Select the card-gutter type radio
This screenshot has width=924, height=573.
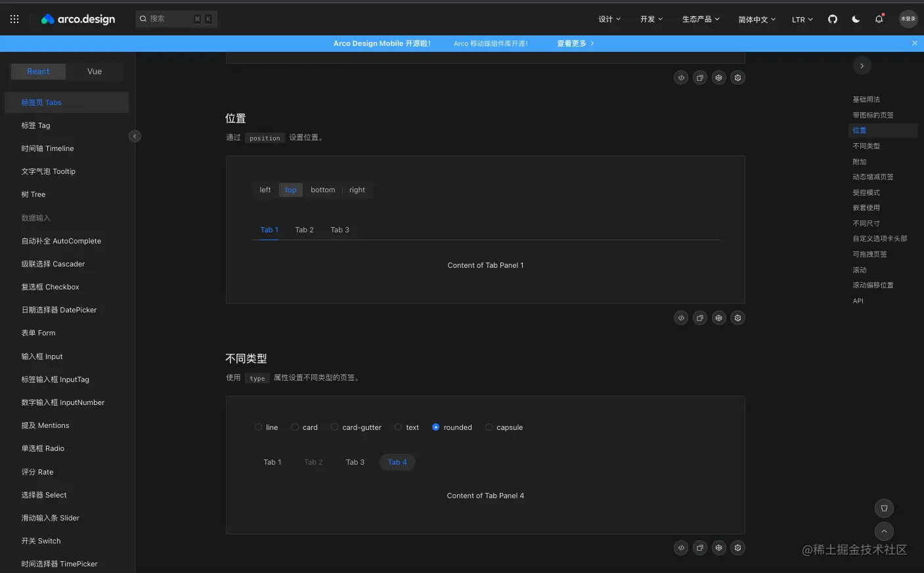coord(335,427)
